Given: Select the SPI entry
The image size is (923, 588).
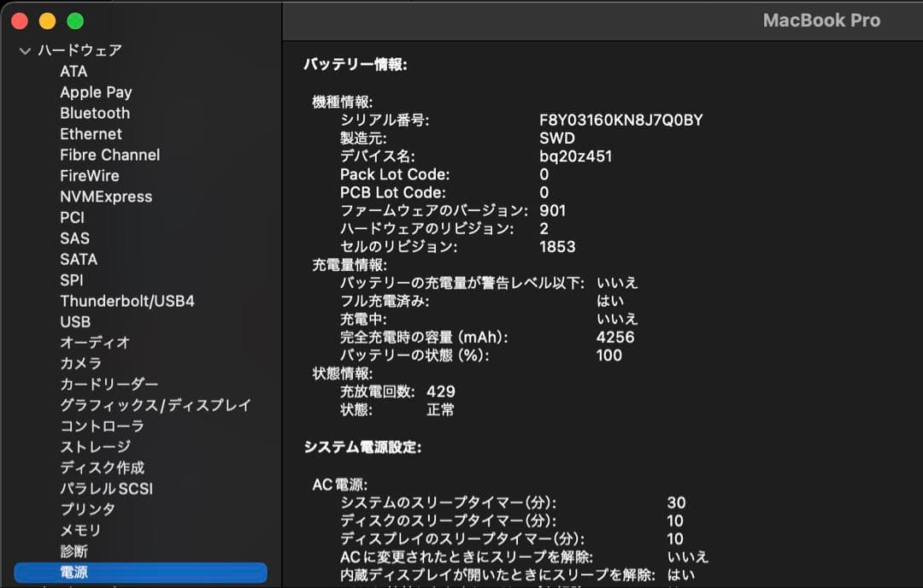Looking at the screenshot, I should [72, 279].
